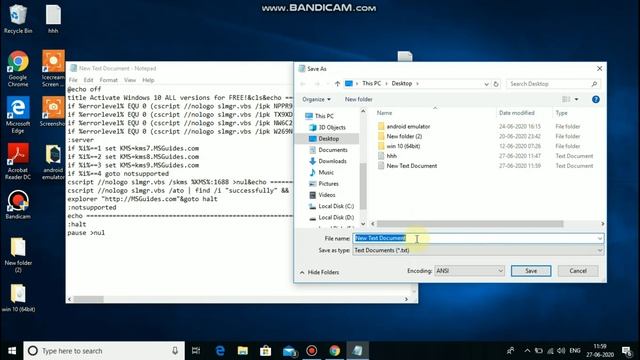640x360 pixels.
Task: Open Chrome from the taskbar
Action: coord(335,351)
